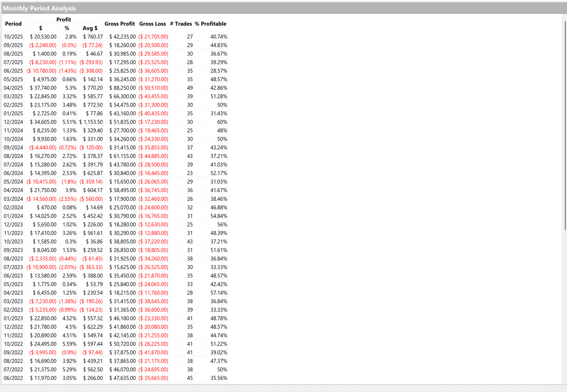
Task: Select the 02/2024 profit value $ 470.00
Action: [46, 207]
